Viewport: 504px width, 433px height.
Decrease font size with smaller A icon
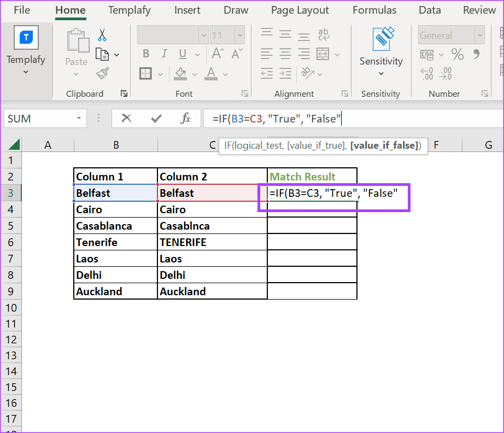tap(237, 54)
